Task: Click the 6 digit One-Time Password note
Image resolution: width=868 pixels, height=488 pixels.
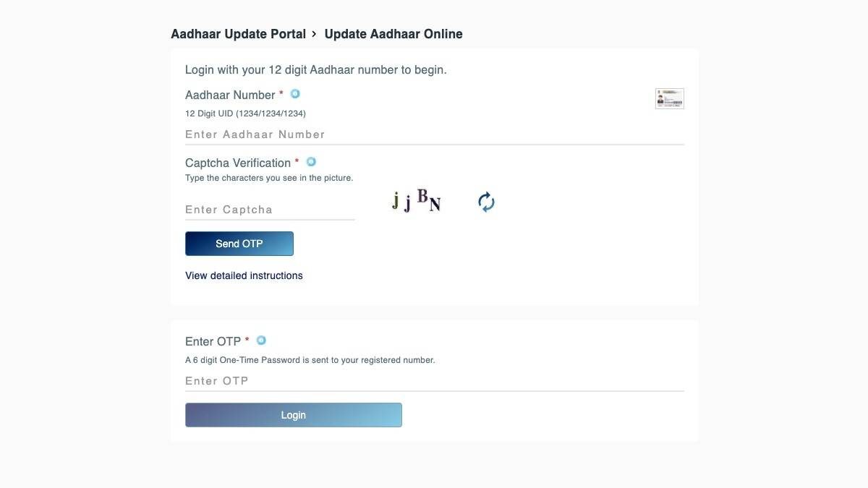Action: [x=310, y=360]
